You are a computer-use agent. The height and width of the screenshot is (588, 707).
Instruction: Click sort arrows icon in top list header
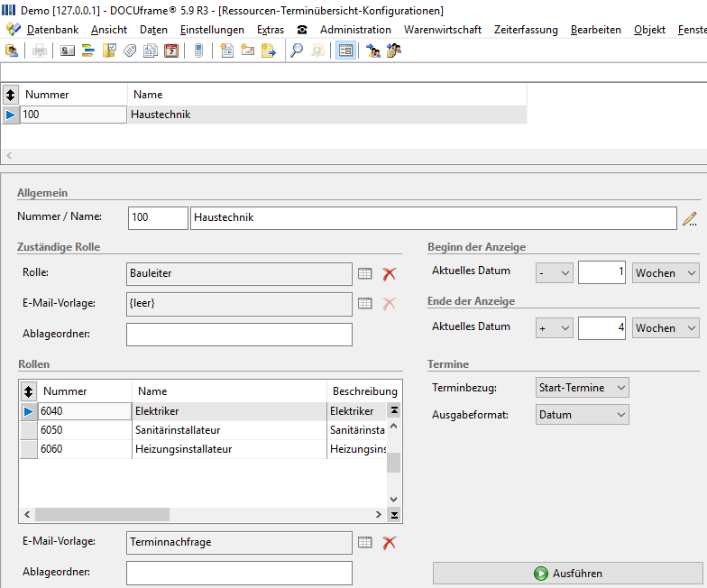[x=11, y=95]
